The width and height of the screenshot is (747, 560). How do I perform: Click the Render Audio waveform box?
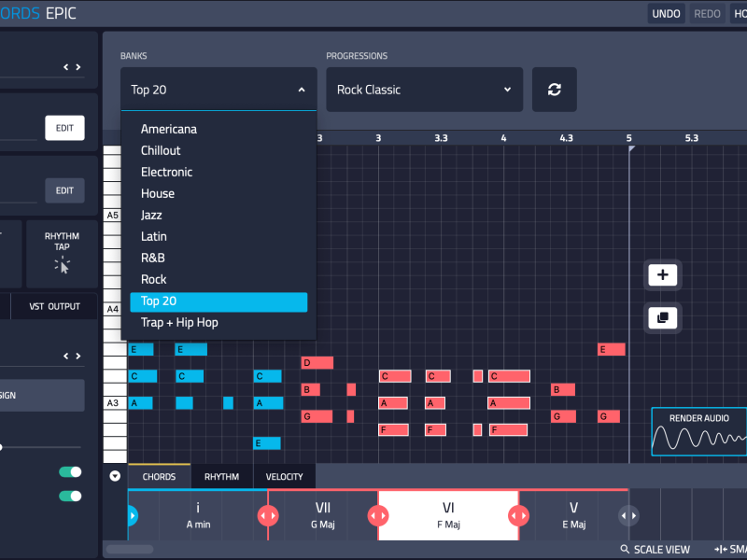[x=698, y=431]
